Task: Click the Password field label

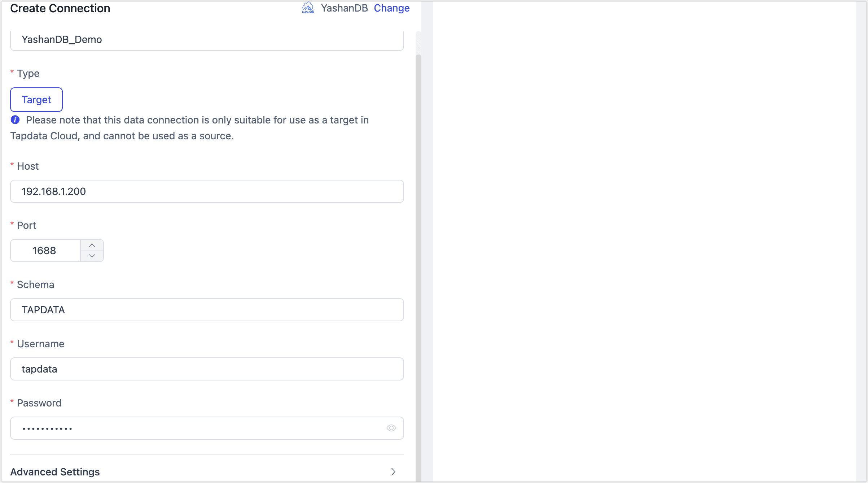Action: [39, 403]
